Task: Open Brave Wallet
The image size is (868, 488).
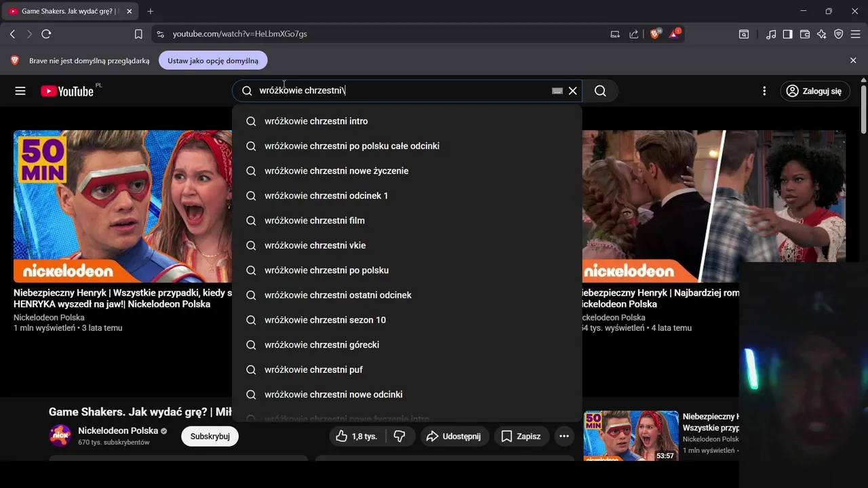Action: 805,34
